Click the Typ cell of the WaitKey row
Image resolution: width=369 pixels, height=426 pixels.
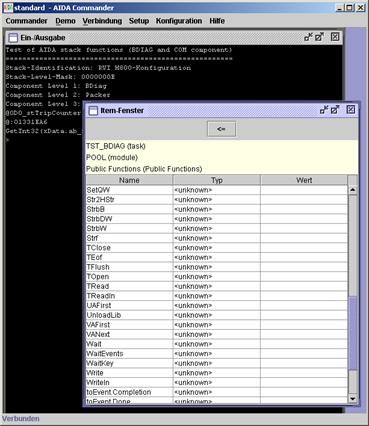(217, 363)
